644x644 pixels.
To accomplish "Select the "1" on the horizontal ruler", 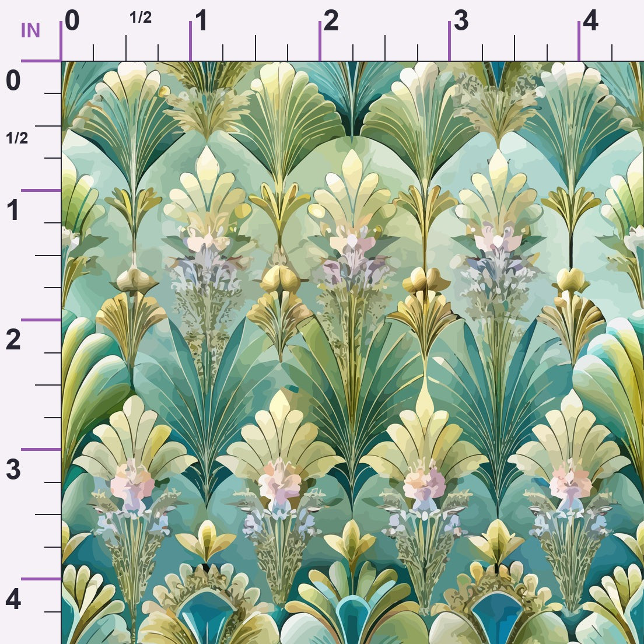I will pos(201,20).
